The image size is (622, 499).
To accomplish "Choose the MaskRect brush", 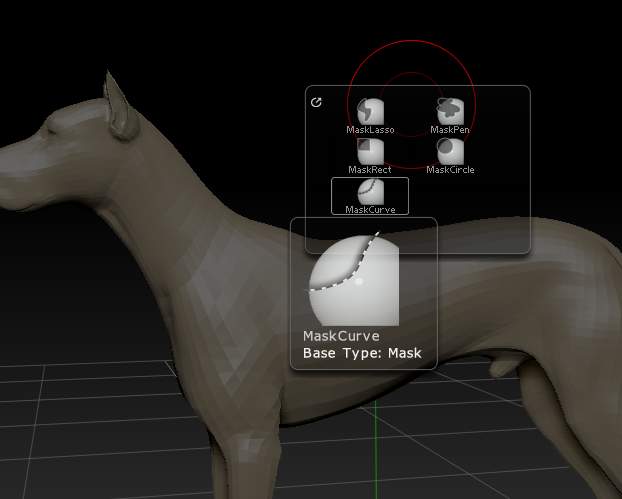I will coord(370,156).
